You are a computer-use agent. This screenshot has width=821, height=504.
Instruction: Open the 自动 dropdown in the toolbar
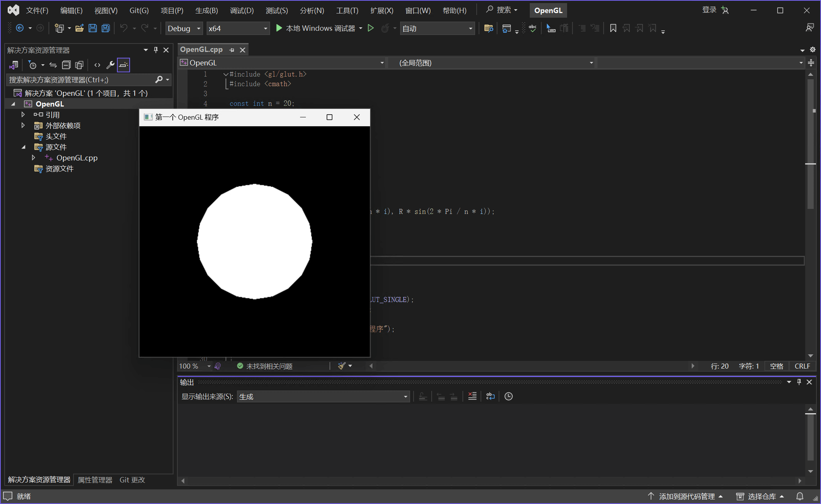pyautogui.click(x=437, y=28)
